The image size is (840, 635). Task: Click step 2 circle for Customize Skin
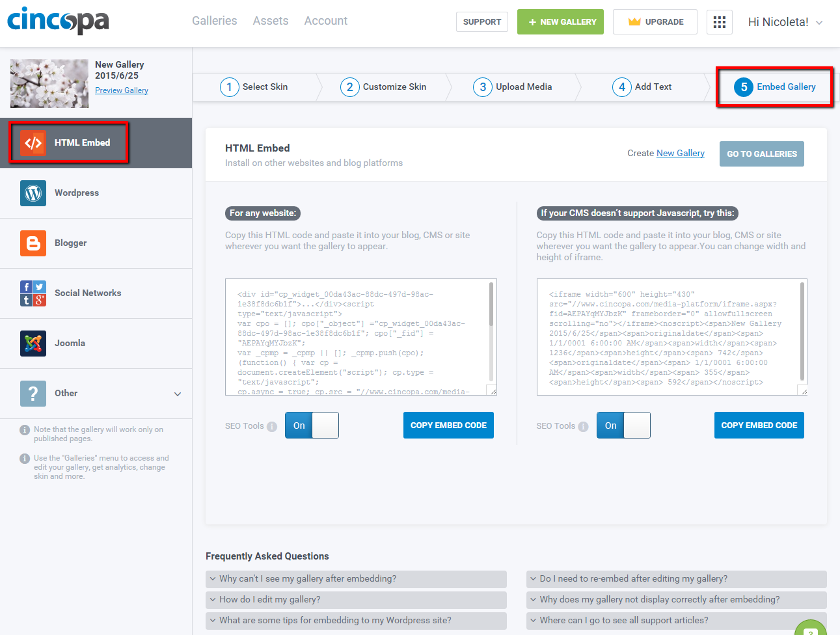(349, 87)
